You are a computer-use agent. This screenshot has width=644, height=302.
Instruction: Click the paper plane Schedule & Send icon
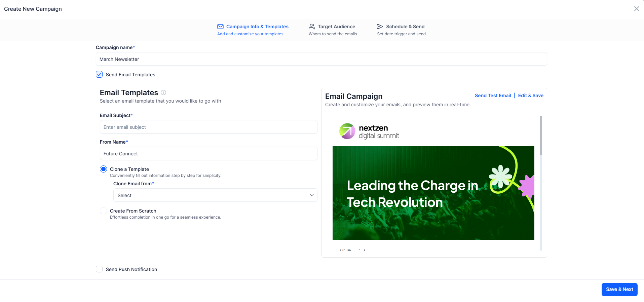(380, 27)
